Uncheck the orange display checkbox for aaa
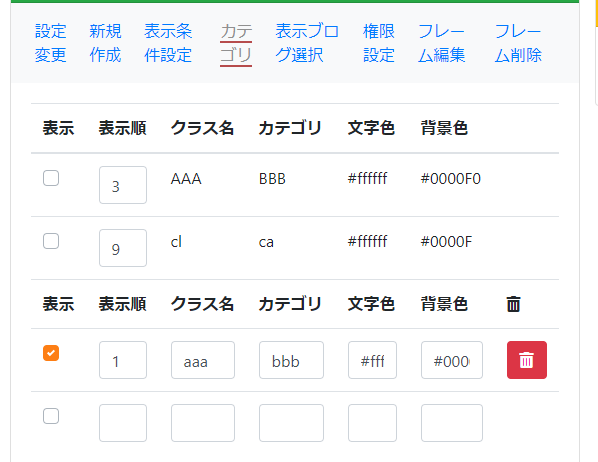The width and height of the screenshot is (598, 462). pyautogui.click(x=51, y=353)
